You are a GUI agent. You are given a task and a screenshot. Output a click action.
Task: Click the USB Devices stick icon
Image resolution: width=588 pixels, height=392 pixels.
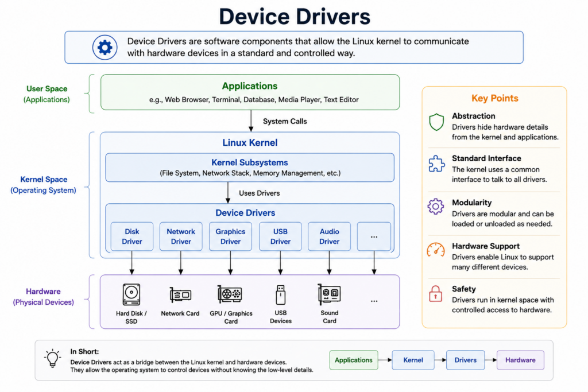coord(280,294)
